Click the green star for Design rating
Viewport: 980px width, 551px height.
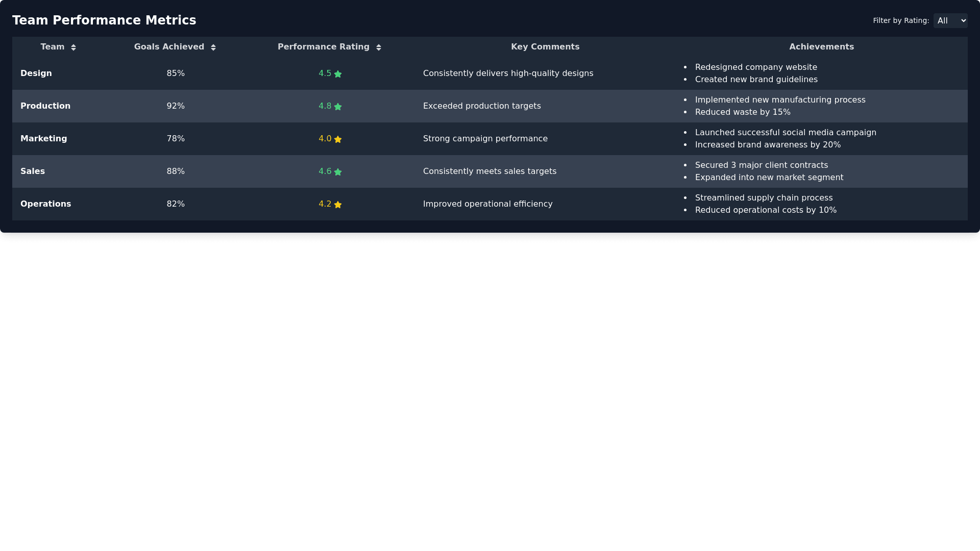338,74
